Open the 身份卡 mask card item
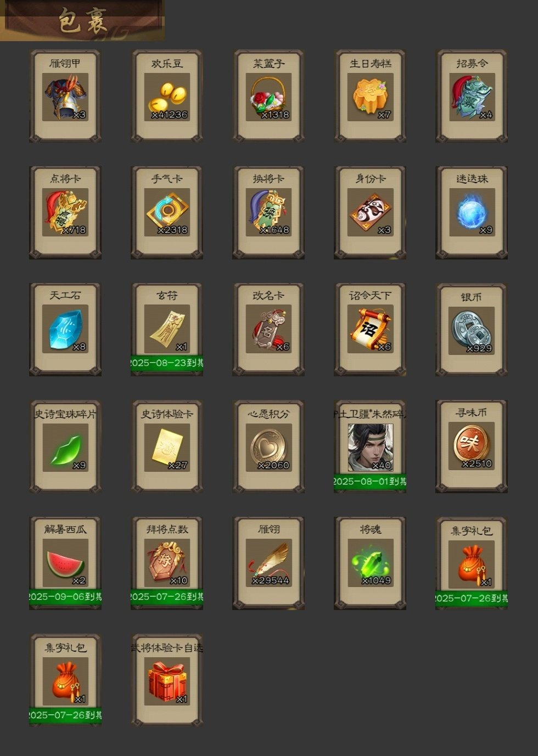Viewport: 538px width, 756px height. click(370, 212)
